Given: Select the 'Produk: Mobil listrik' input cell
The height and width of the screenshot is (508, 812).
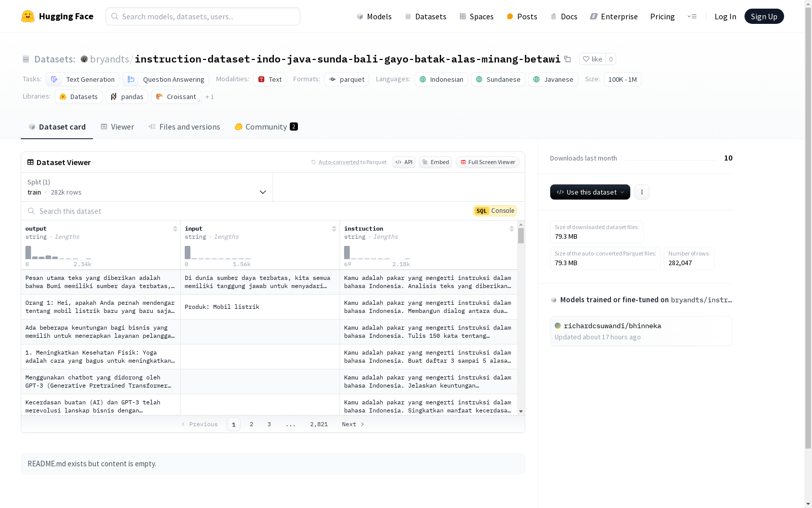Looking at the screenshot, I should coord(260,307).
